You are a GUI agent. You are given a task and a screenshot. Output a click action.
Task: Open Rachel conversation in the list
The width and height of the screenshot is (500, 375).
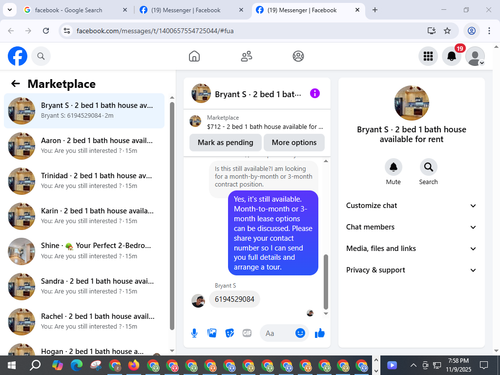click(x=84, y=321)
